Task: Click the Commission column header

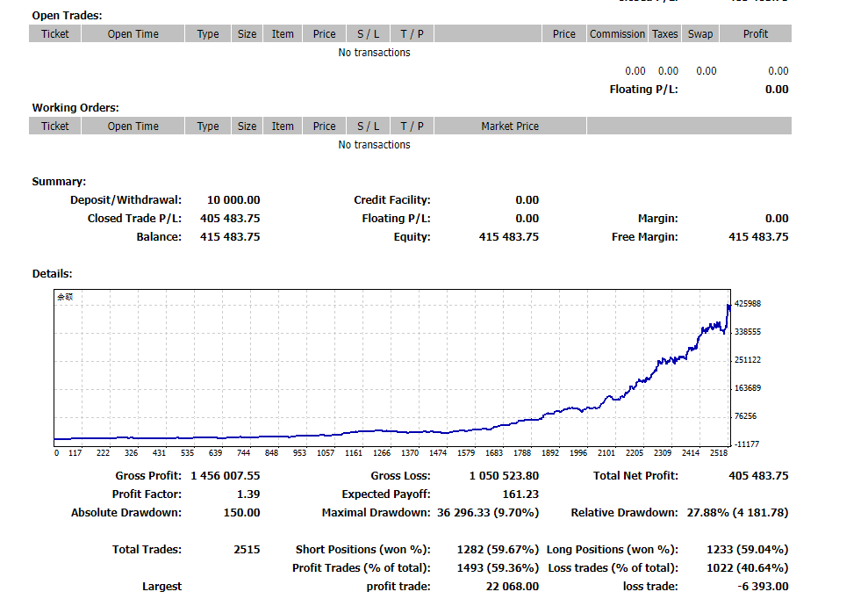Action: [617, 33]
